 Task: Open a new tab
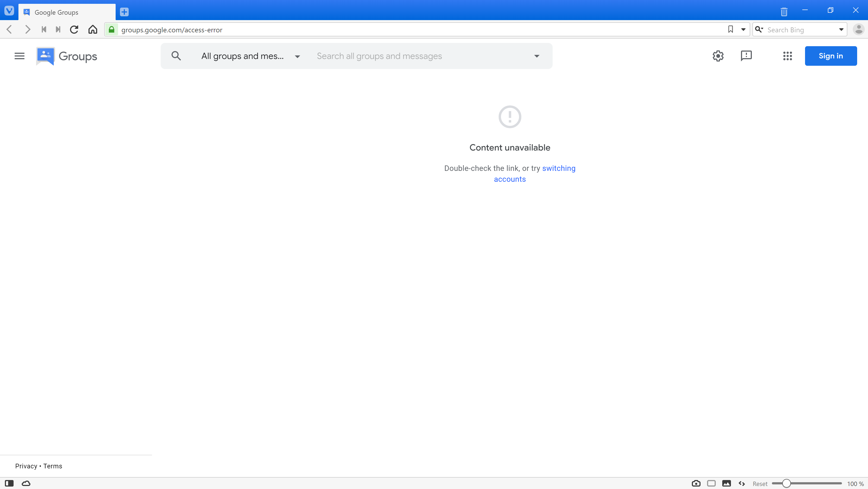coord(124,12)
